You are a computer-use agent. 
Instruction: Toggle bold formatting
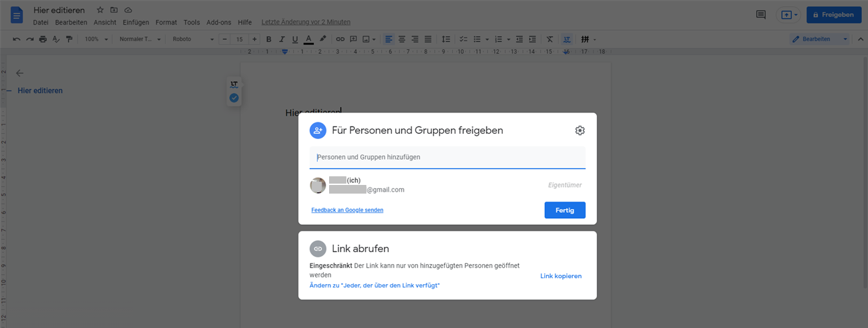[268, 39]
